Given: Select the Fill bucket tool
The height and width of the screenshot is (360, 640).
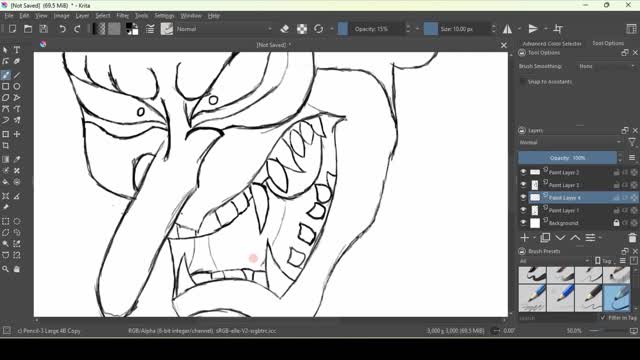Looking at the screenshot, I should point(5,182).
